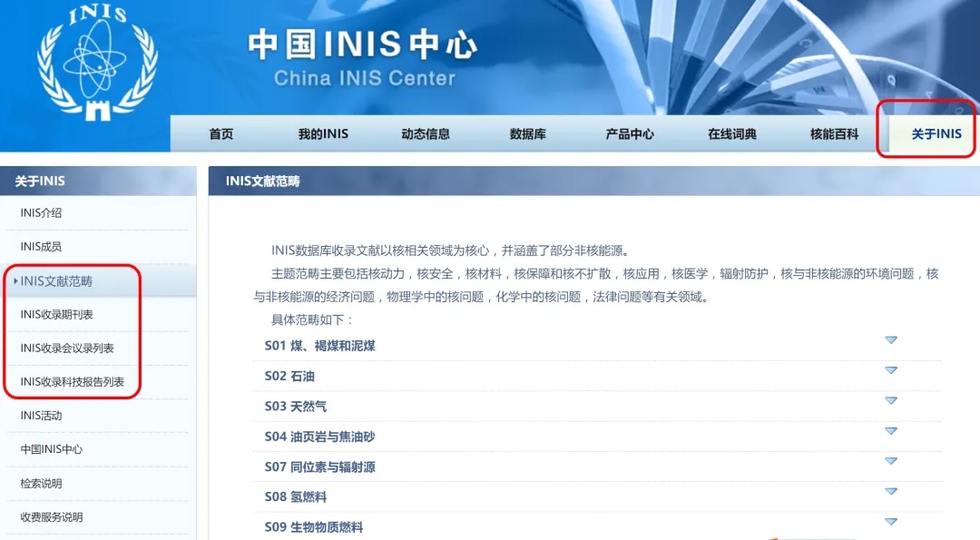Expand S07 同位素与辐射源 with its arrow

(891, 461)
